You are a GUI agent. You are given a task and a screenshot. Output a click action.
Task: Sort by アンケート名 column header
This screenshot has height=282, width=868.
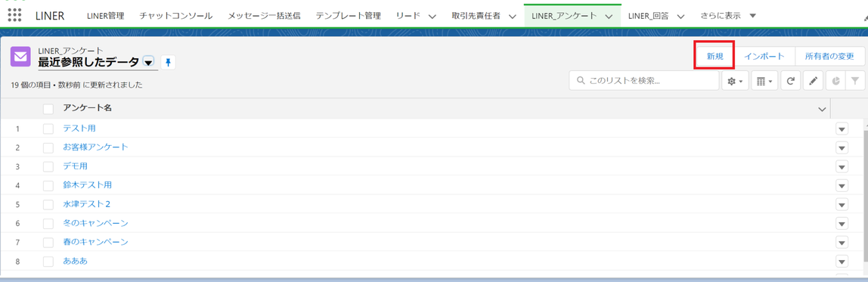pos(88,108)
